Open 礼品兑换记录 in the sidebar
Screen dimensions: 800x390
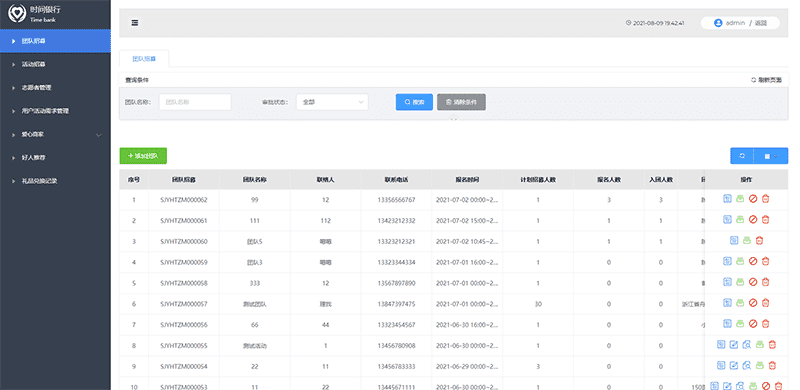(55, 181)
